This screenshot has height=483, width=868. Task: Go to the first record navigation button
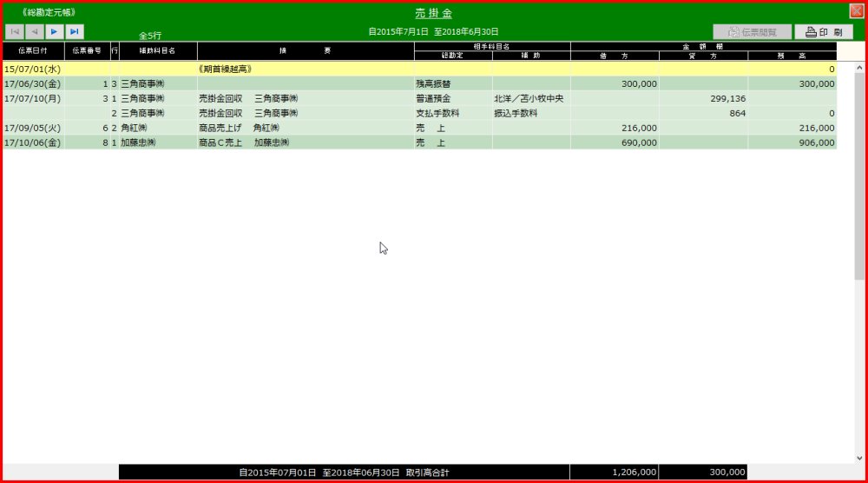coord(15,32)
